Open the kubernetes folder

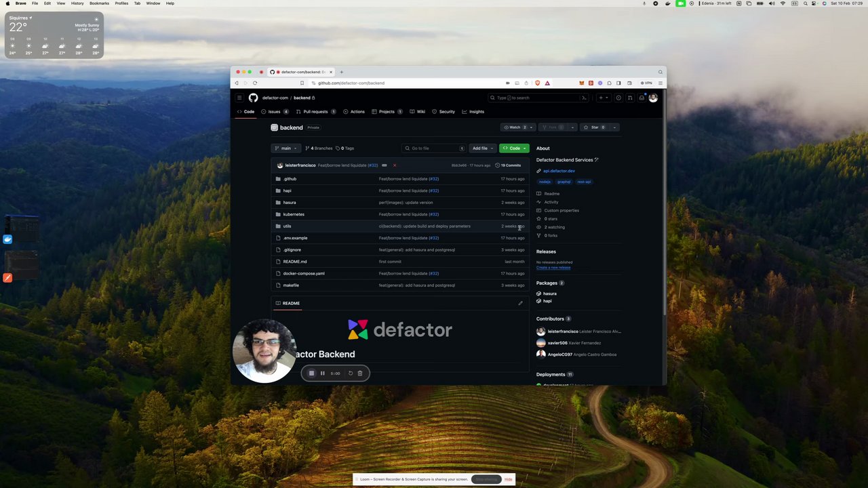294,214
